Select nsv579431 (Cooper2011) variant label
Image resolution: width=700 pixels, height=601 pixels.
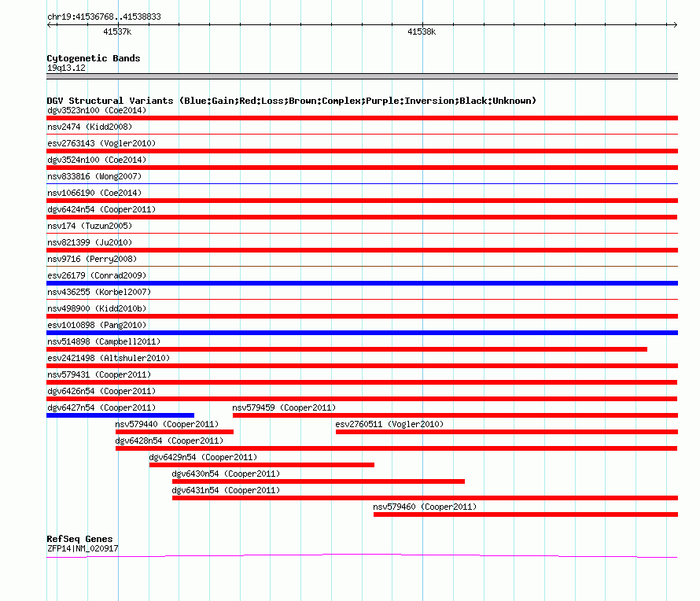[99, 374]
